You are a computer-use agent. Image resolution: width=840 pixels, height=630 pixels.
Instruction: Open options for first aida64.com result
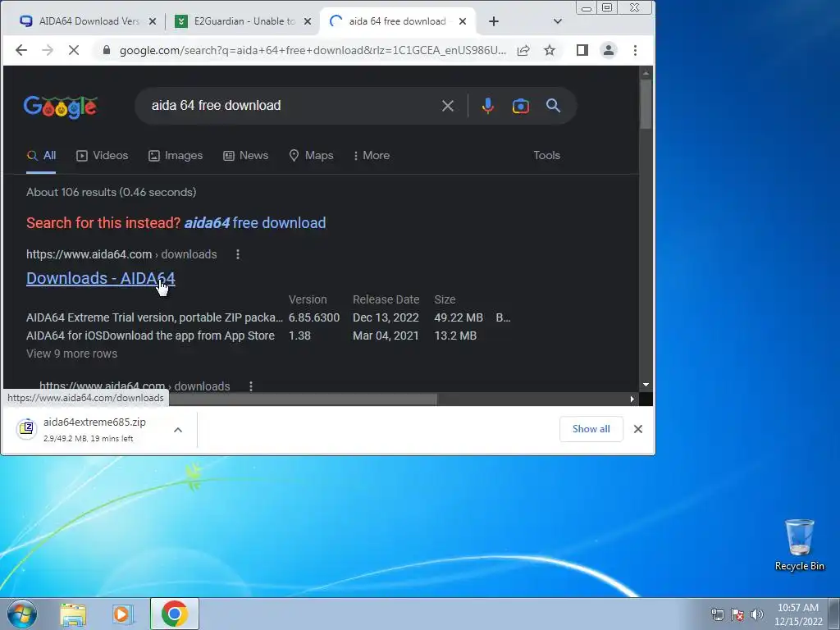pyautogui.click(x=238, y=254)
